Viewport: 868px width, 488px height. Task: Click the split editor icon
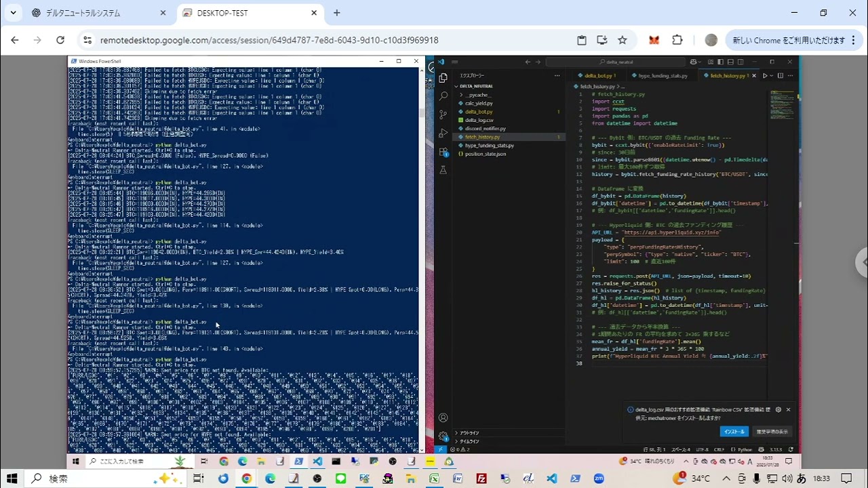click(781, 76)
